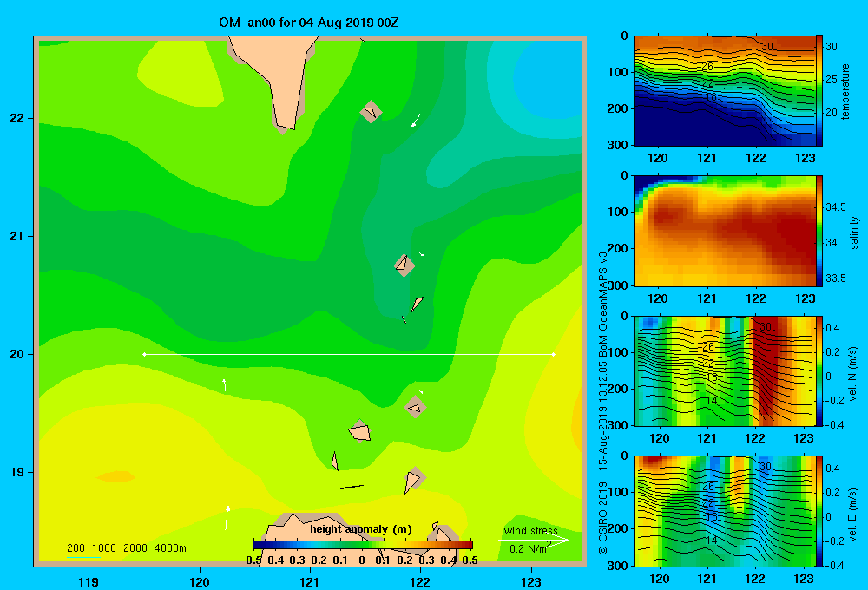The height and width of the screenshot is (590, 868).
Task: Click the island near latitude 20.8
Action: point(404,265)
